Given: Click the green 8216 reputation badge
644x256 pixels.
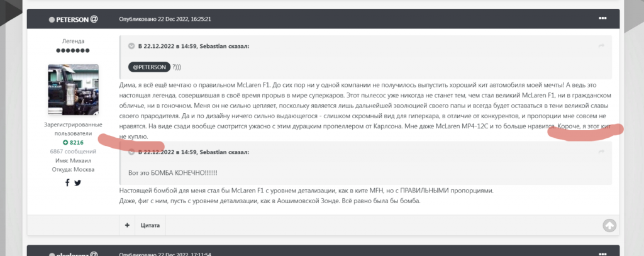Looking at the screenshot, I should tap(74, 143).
